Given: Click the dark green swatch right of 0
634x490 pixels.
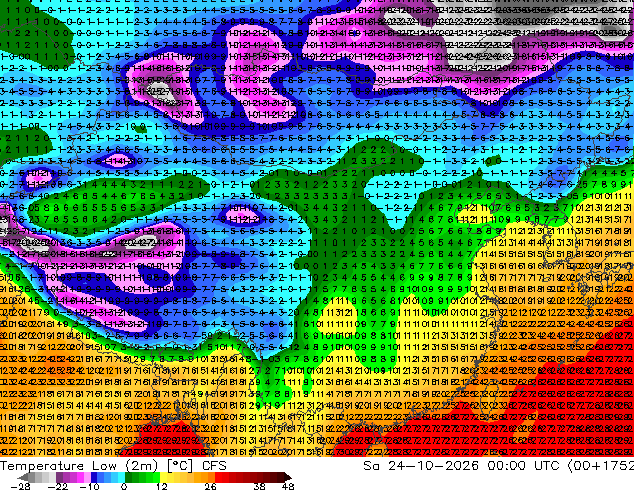Looking at the screenshot, I should coord(129,477).
